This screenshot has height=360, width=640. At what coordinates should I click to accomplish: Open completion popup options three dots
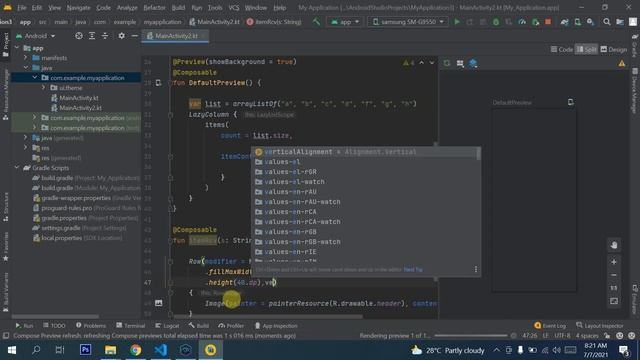[x=476, y=269]
